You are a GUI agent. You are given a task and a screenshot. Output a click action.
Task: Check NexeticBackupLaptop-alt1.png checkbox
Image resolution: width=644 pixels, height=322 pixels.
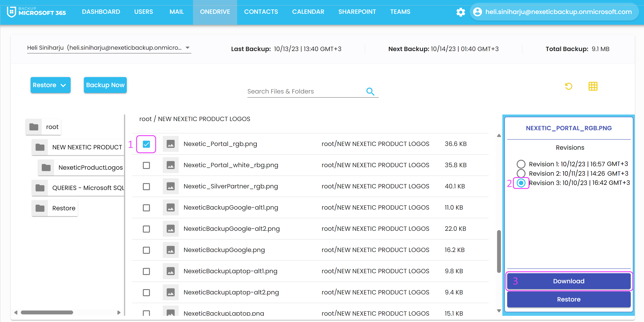point(146,271)
